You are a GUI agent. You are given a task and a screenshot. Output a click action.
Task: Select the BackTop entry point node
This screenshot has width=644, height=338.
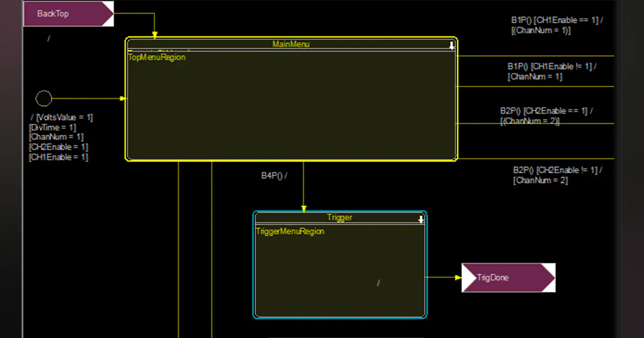(x=68, y=13)
